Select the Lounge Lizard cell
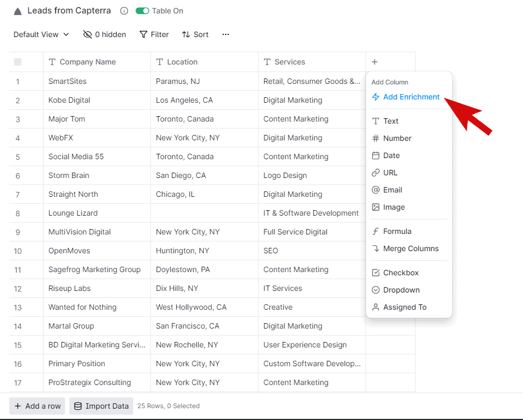 97,213
